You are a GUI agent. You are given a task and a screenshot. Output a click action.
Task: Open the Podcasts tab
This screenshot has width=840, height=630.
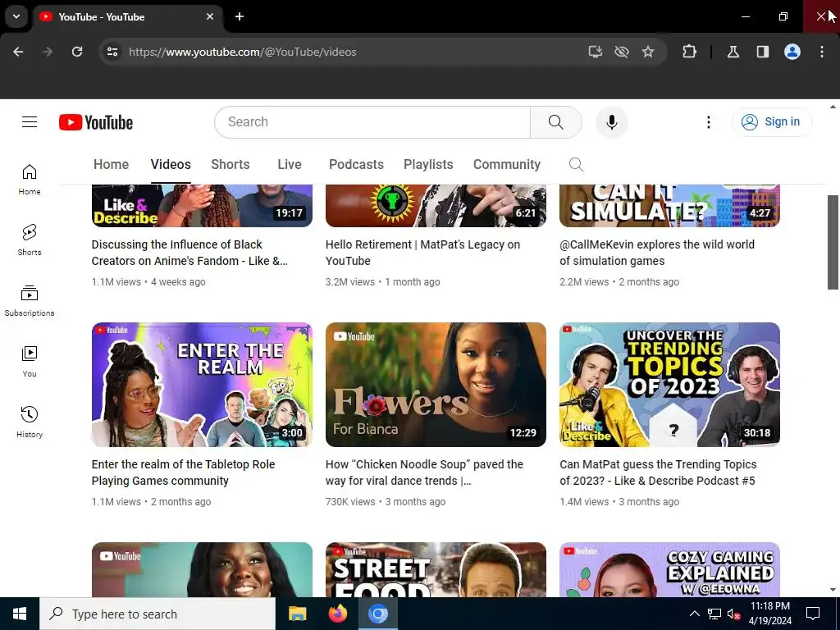click(356, 164)
